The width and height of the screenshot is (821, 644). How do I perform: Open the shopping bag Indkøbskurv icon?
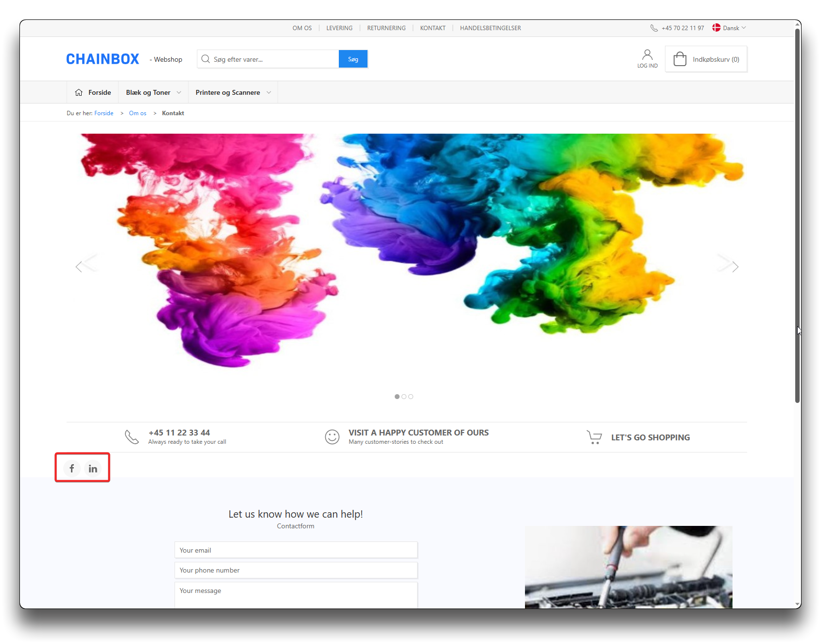680,59
